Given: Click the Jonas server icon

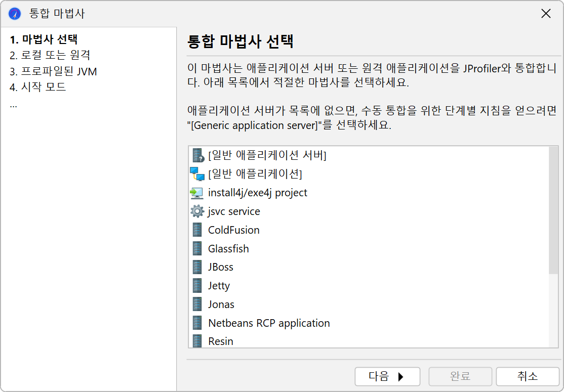Looking at the screenshot, I should pyautogui.click(x=197, y=304).
